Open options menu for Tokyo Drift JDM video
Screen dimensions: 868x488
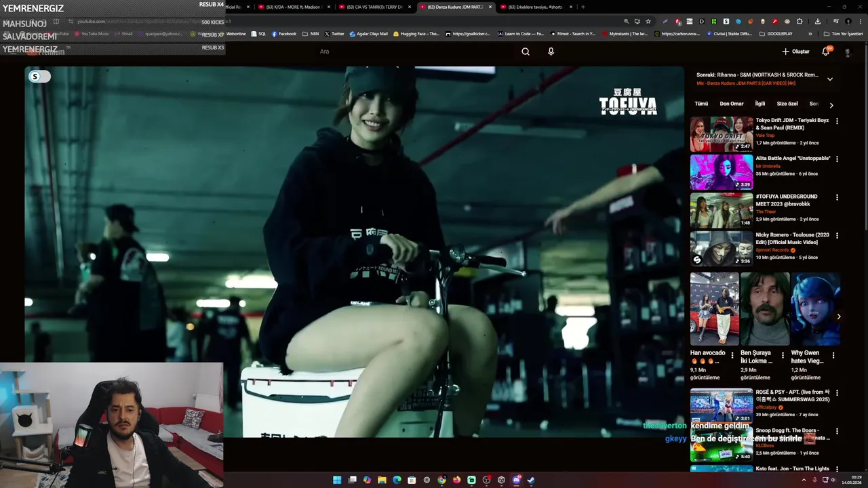(837, 121)
